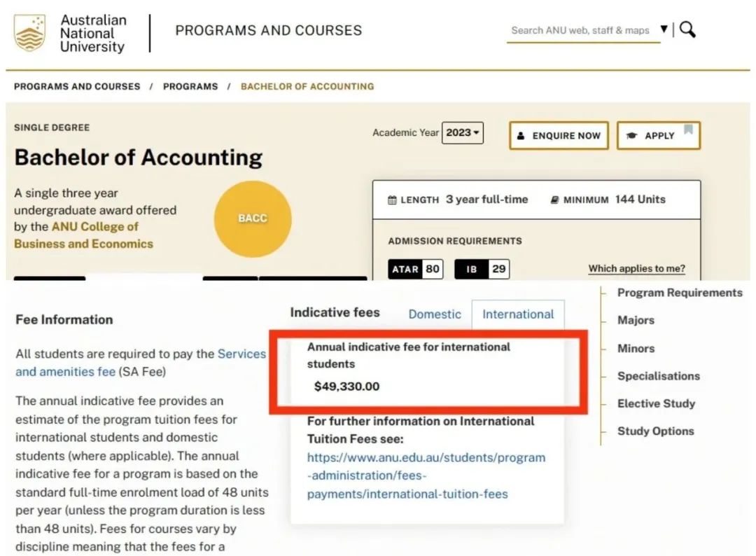Click the book icon beside Minimum

554,200
